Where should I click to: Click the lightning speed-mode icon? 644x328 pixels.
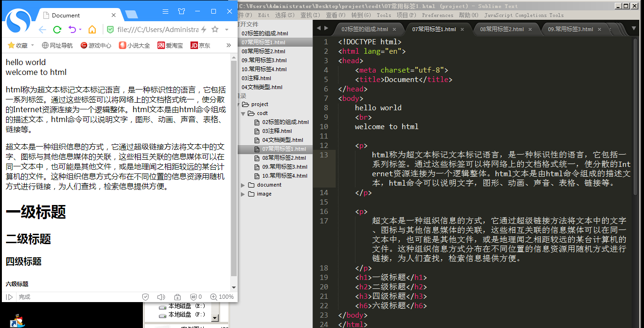click(x=204, y=30)
